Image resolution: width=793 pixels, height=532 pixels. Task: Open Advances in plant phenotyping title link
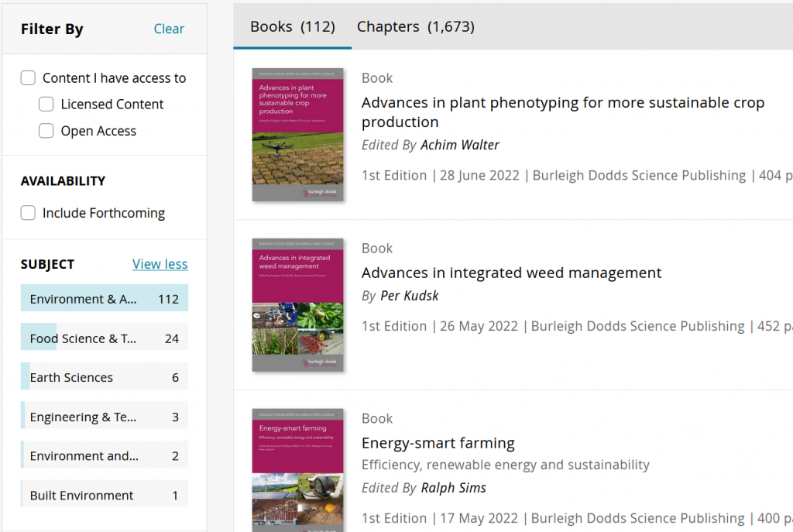(x=563, y=112)
